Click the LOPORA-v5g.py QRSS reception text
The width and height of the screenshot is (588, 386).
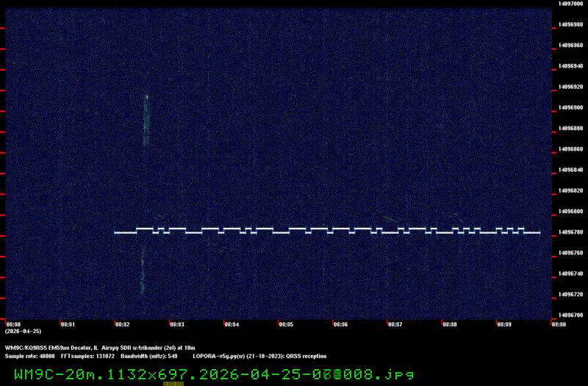259,356
